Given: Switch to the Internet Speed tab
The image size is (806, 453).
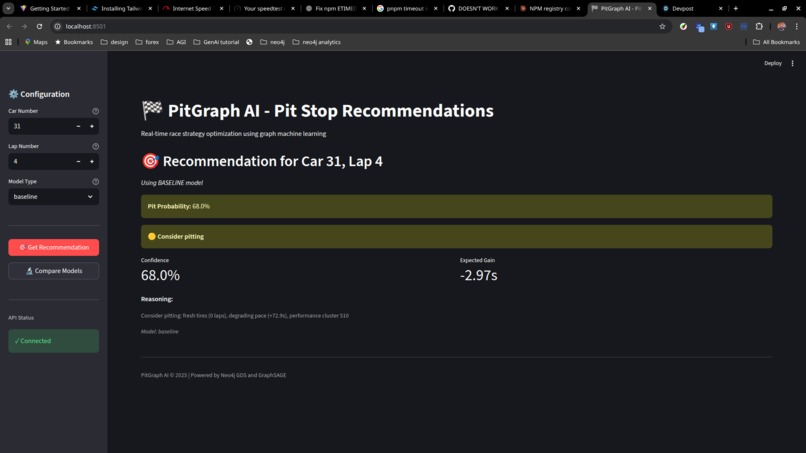Looking at the screenshot, I should (x=192, y=9).
